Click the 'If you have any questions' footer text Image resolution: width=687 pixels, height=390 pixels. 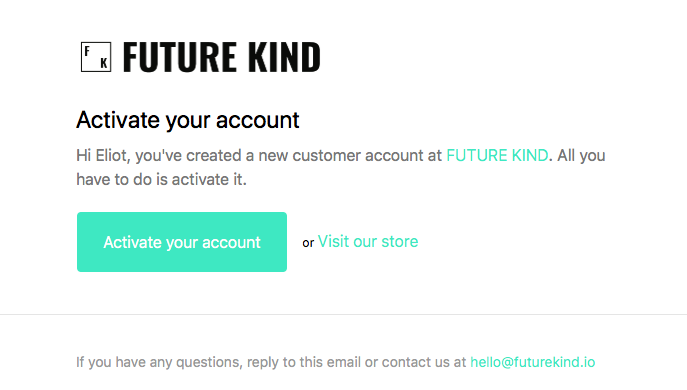(x=159, y=362)
